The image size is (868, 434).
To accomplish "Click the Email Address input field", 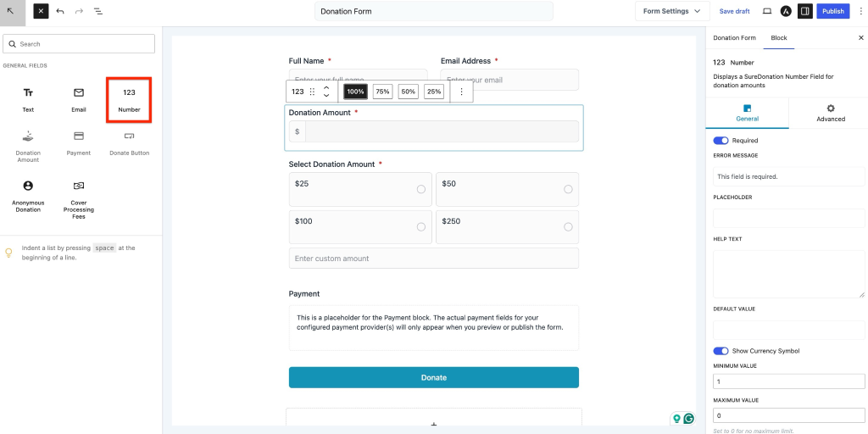I will 509,80.
